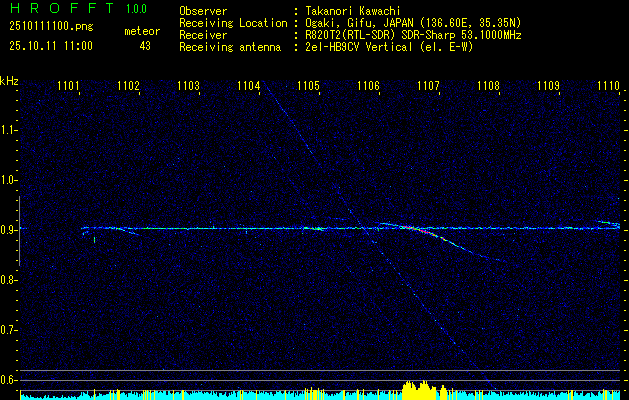The width and height of the screenshot is (629, 400).
Task: Select the 0.9 frequency axis label
Action: point(9,230)
